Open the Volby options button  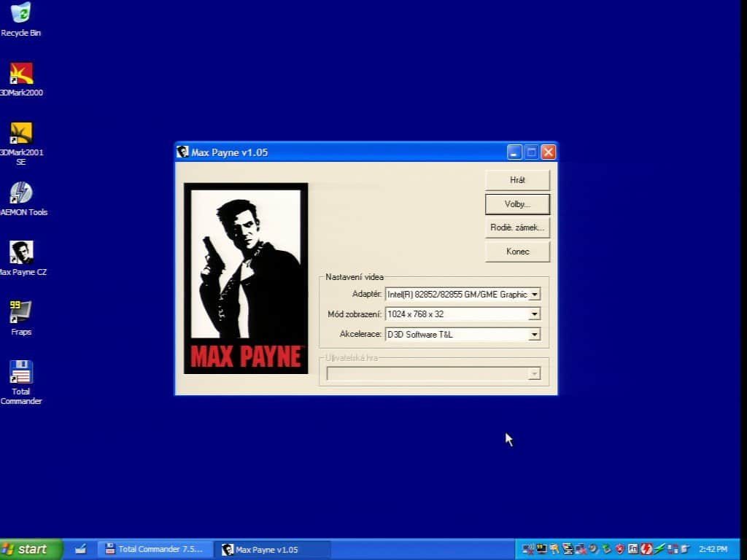[517, 204]
